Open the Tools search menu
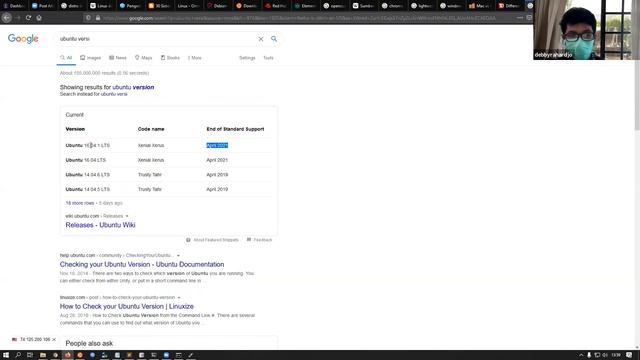This screenshot has width=640, height=360. (268, 58)
